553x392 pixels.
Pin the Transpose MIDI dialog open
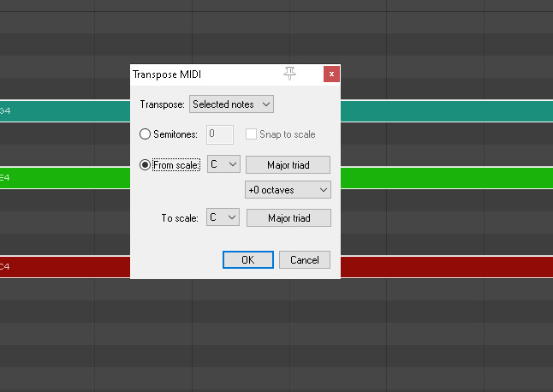click(289, 74)
